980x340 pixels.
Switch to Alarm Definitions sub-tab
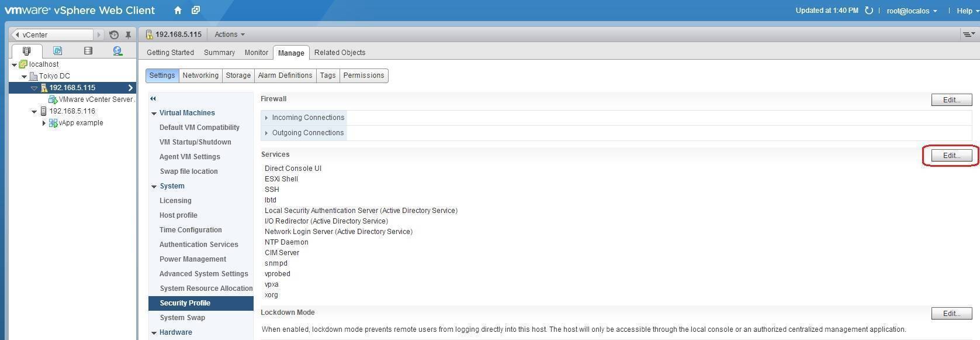(x=285, y=75)
